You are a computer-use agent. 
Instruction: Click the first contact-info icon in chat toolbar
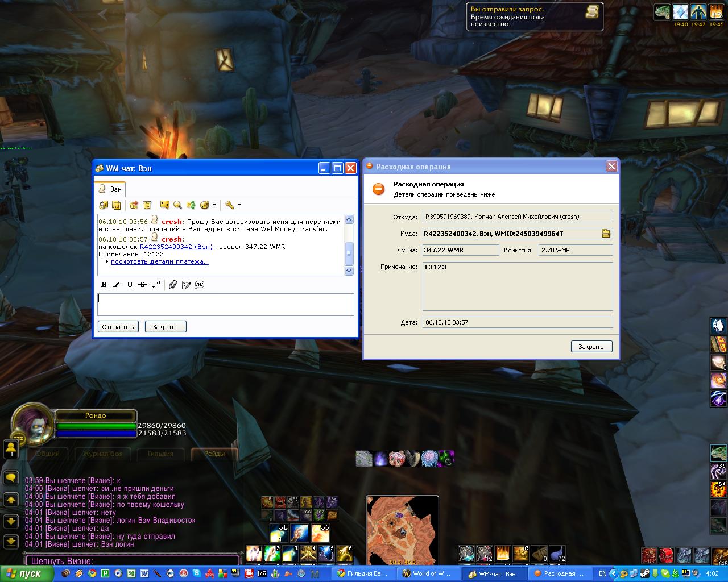click(x=104, y=205)
